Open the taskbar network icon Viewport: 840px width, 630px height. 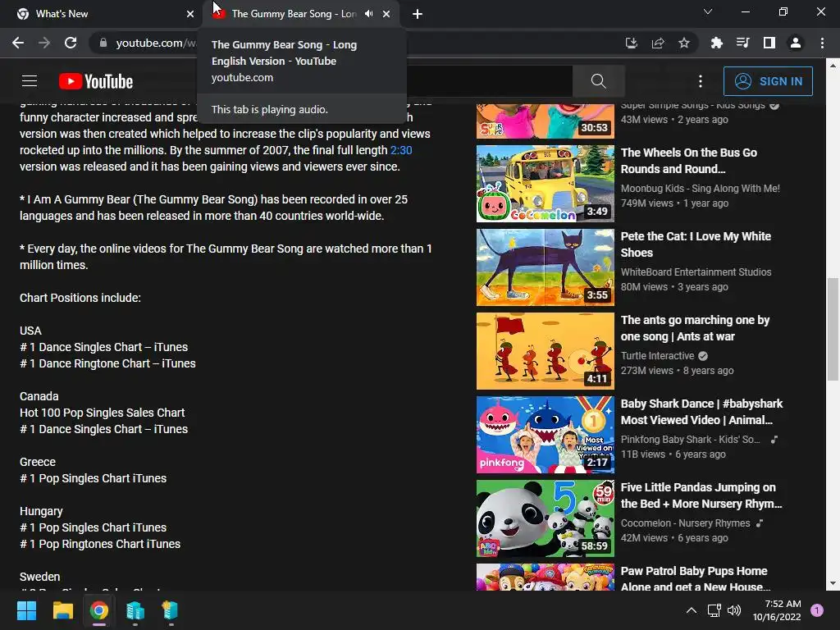pos(714,610)
